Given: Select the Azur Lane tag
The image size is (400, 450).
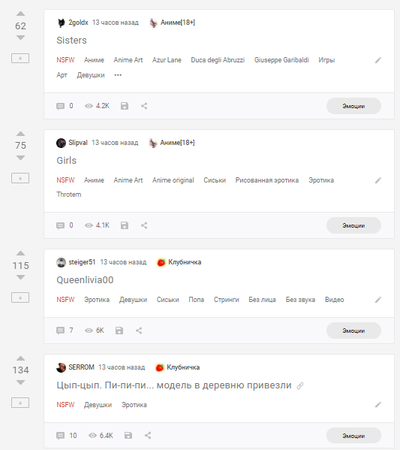Looking at the screenshot, I should 167,60.
